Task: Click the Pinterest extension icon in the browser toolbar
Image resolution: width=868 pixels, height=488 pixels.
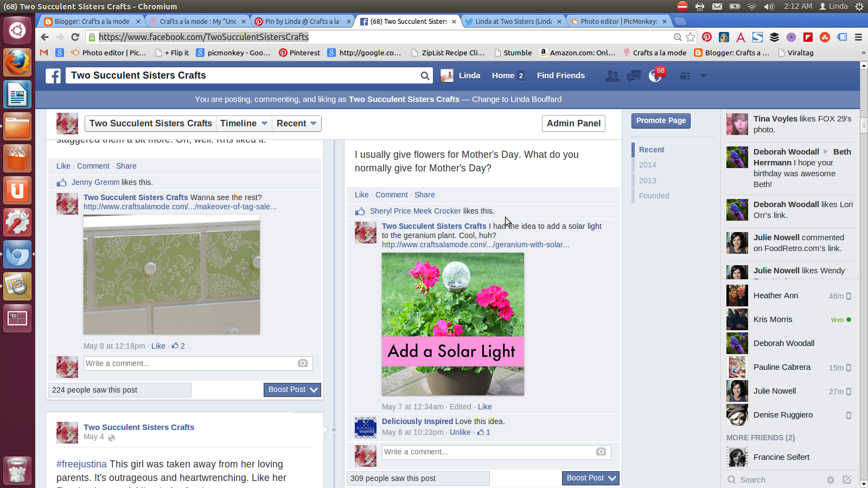Action: [x=706, y=37]
